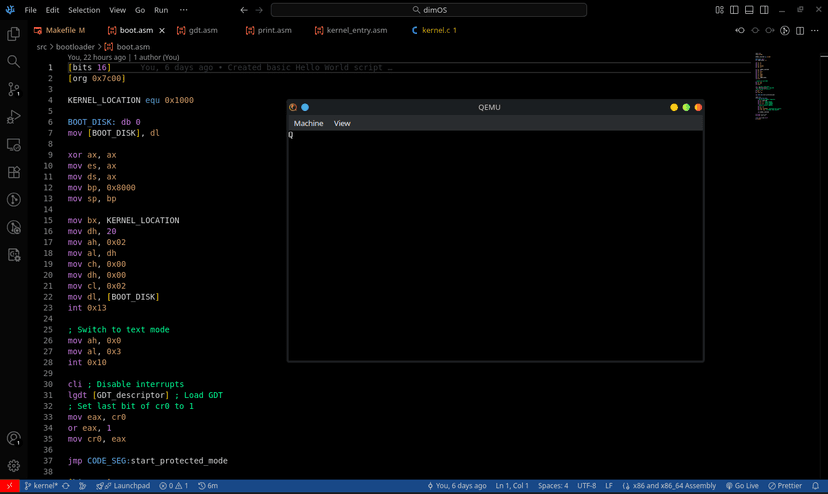
Task: Split the editor to the right
Action: click(x=800, y=31)
